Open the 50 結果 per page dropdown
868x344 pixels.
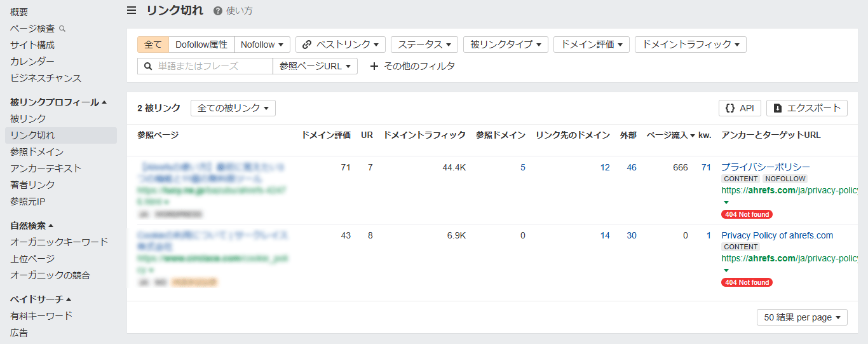pos(802,317)
